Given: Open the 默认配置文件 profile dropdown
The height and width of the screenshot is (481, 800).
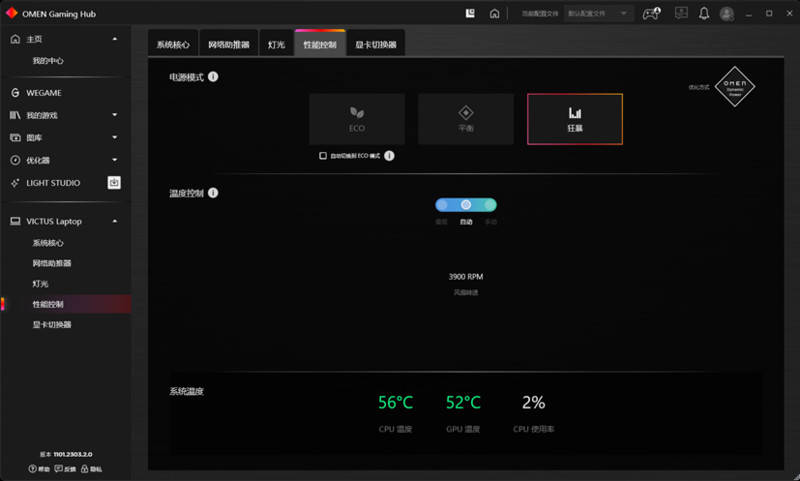Looking at the screenshot, I should point(598,13).
